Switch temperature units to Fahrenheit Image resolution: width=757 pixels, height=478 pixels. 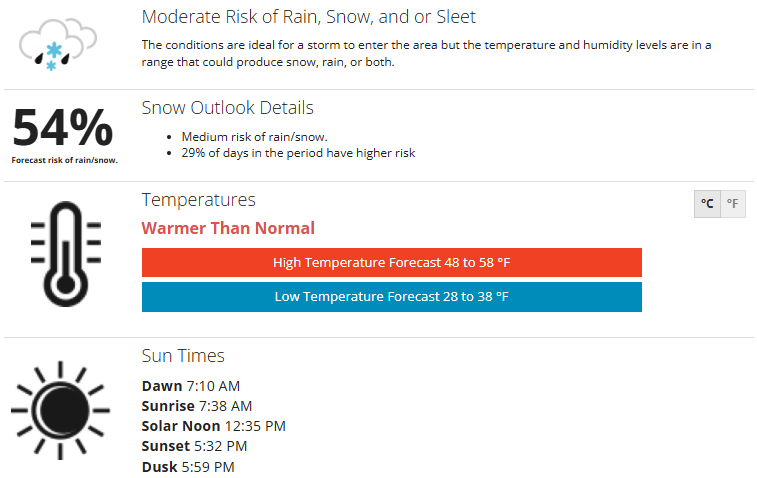point(733,204)
